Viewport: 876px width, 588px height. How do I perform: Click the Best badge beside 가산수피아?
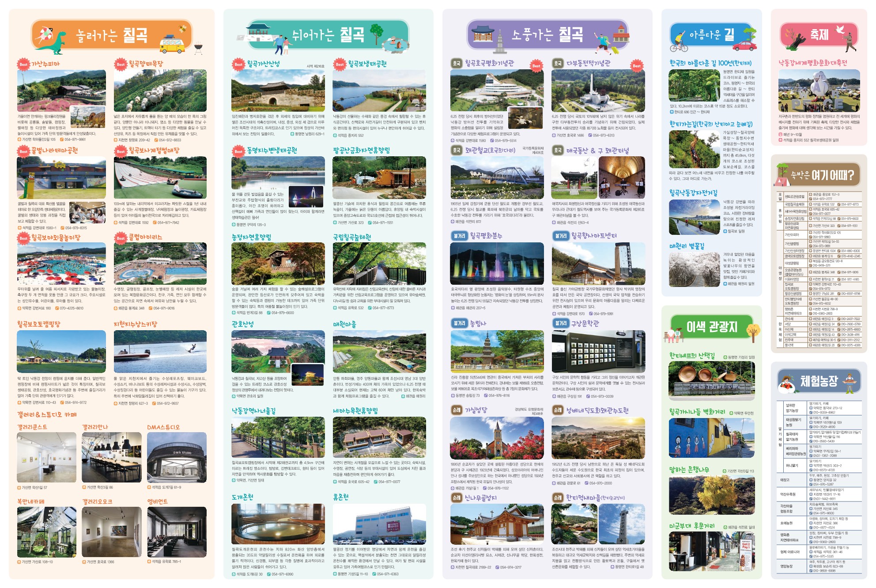tap(23, 64)
